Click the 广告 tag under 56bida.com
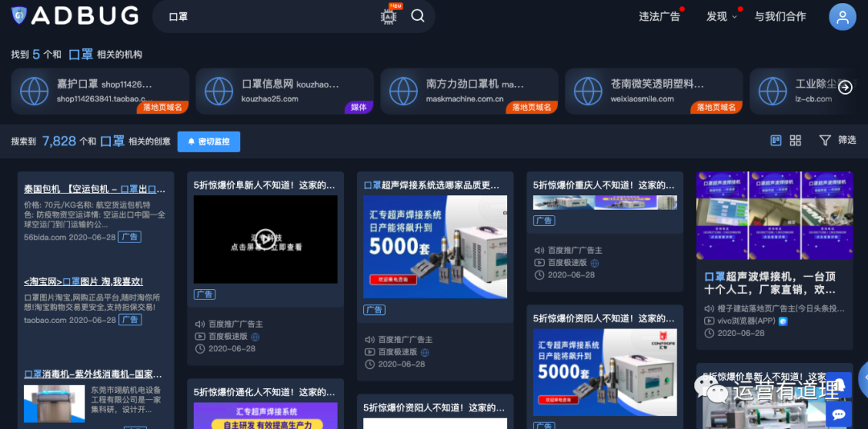 click(131, 237)
